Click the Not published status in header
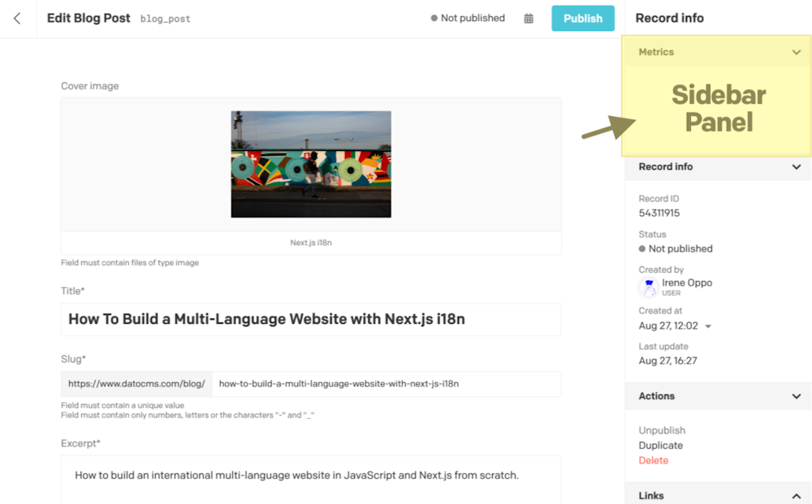The height and width of the screenshot is (504, 812). click(468, 18)
